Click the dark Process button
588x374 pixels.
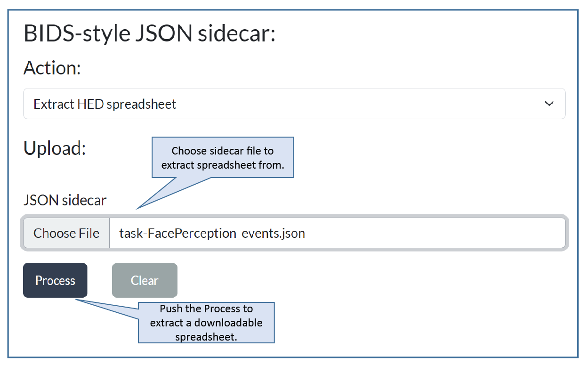[x=55, y=280]
